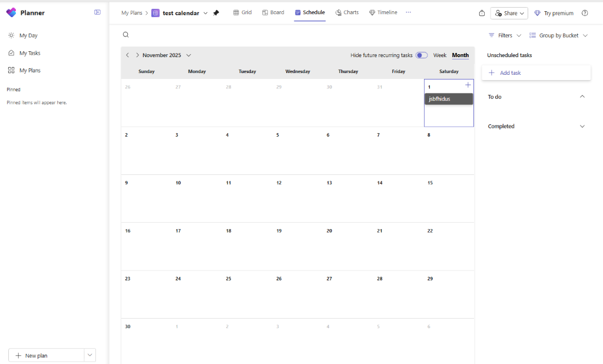Screen dimensions: 603x364
Task: Open the November 2025 month picker dropdown
Action: click(x=188, y=55)
